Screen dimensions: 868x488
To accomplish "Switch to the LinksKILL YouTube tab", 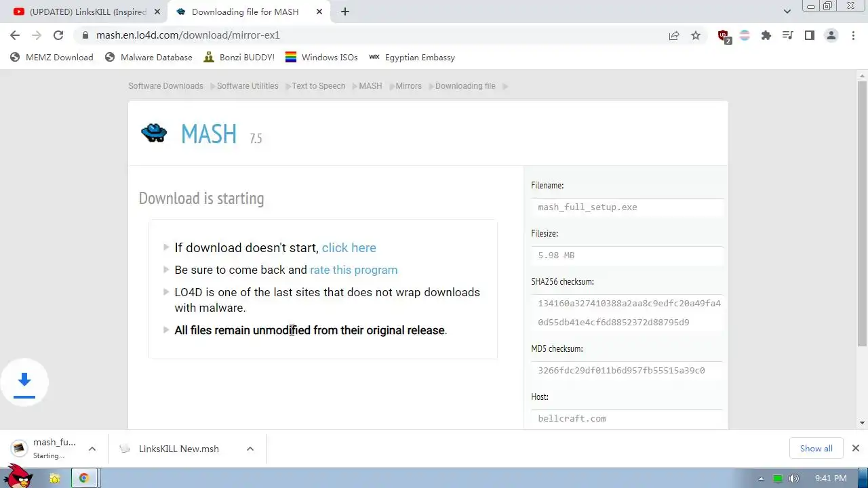I will click(x=85, y=12).
